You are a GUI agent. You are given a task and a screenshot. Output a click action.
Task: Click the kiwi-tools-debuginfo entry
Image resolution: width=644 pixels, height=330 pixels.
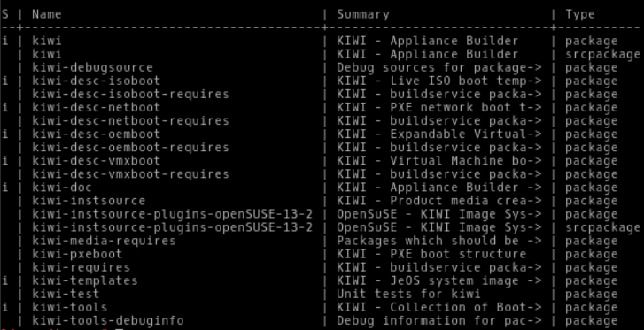[x=108, y=320]
